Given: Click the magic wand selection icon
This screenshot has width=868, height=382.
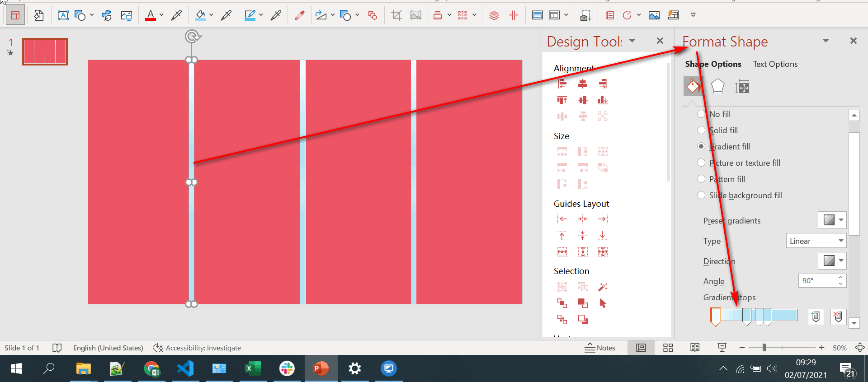Looking at the screenshot, I should (x=603, y=287).
